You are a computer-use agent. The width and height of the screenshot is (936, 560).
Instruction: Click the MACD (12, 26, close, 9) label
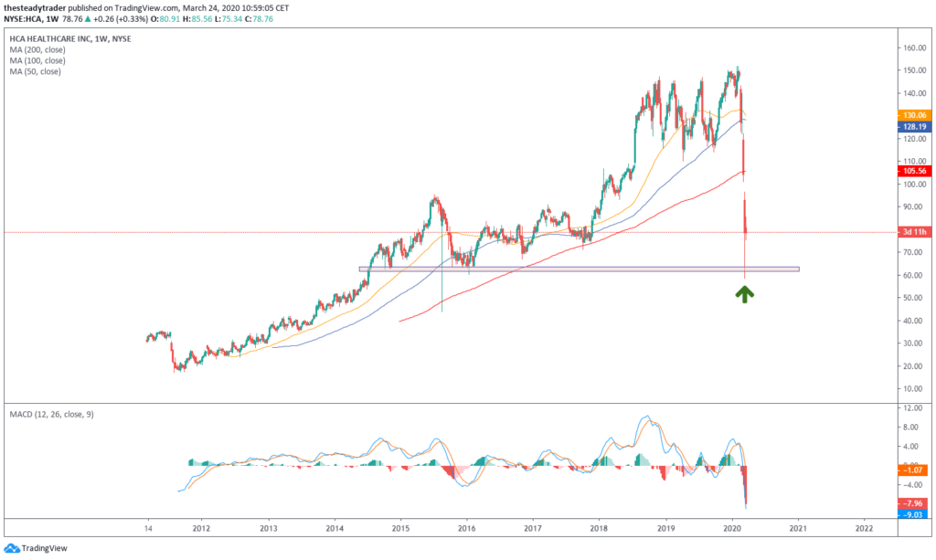tap(51, 414)
